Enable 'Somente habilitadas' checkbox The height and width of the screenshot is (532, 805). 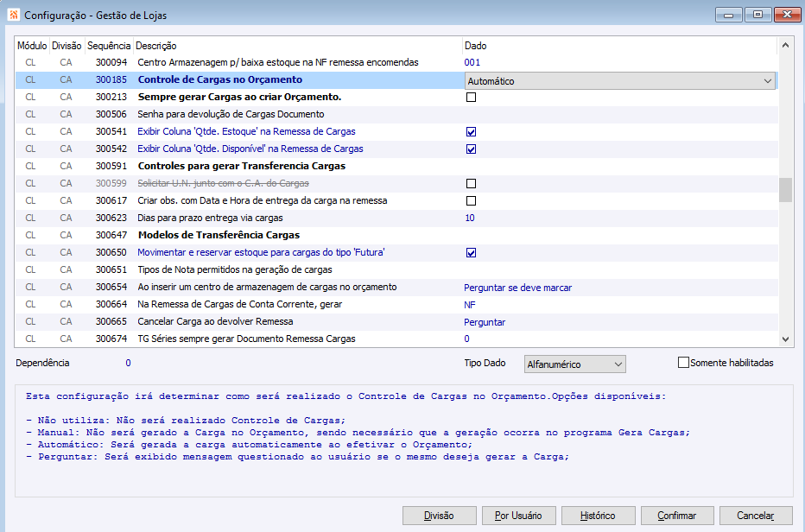pyautogui.click(x=683, y=363)
